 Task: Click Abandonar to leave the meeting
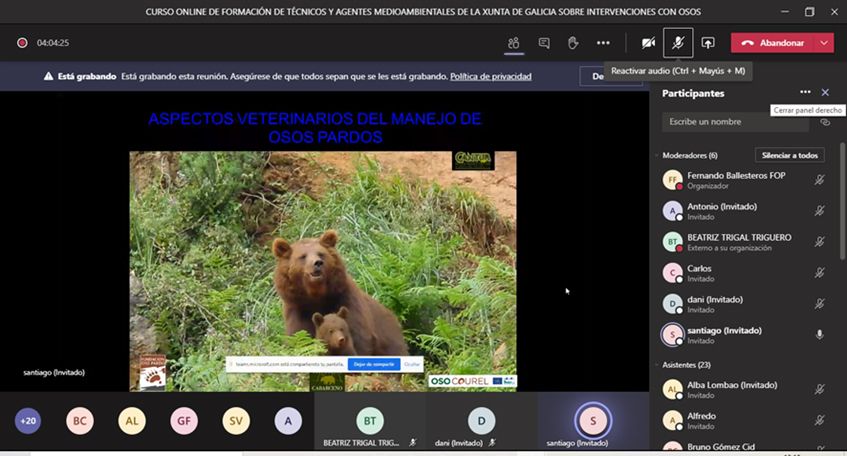click(x=772, y=43)
